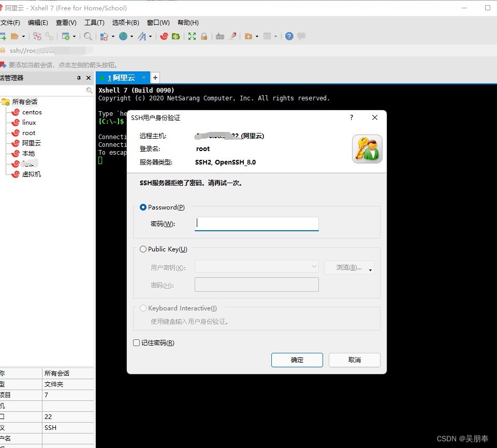
Task: Click the new session icon in toolbar
Action: [3, 36]
